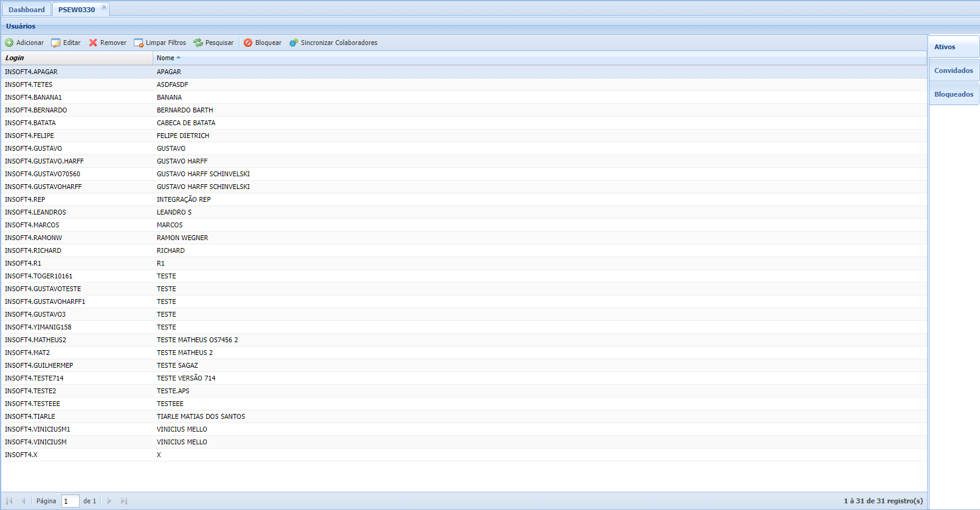Select row INSOFT4.RICHARD

click(464, 250)
